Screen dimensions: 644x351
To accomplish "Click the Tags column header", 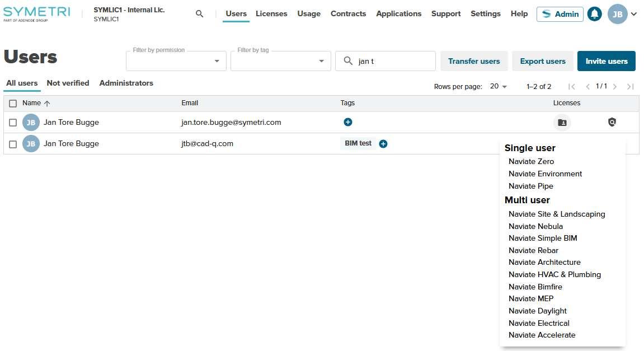I will [347, 103].
